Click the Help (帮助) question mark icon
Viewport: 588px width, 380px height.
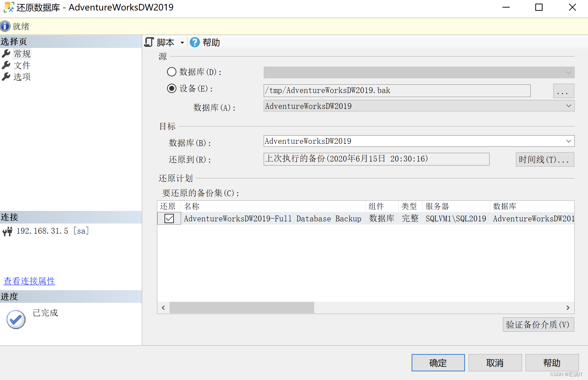(195, 42)
